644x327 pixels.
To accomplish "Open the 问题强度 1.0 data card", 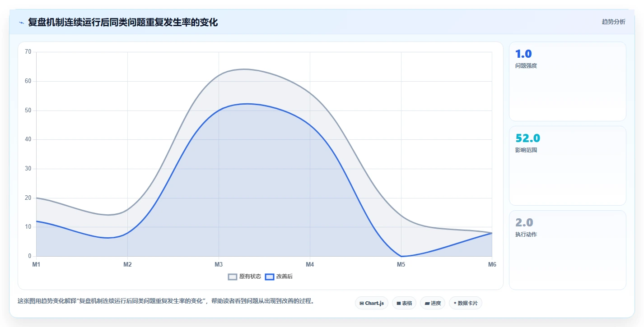I will click(568, 81).
